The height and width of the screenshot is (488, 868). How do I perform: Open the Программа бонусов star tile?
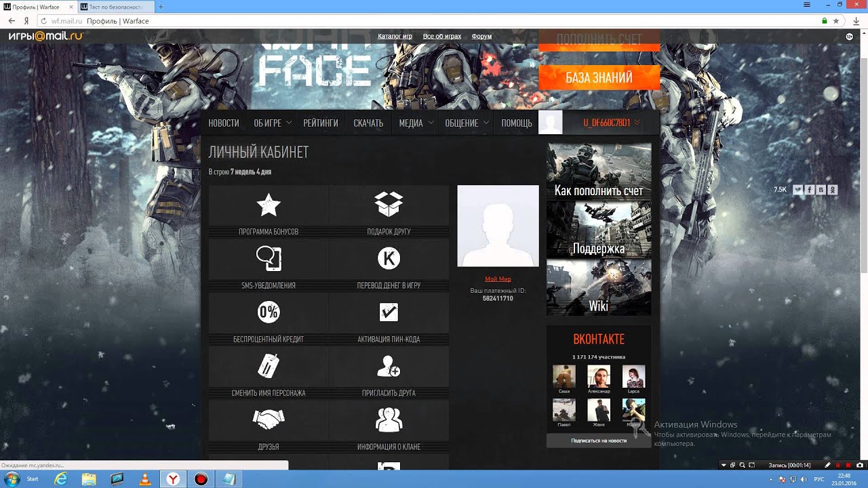tap(269, 211)
